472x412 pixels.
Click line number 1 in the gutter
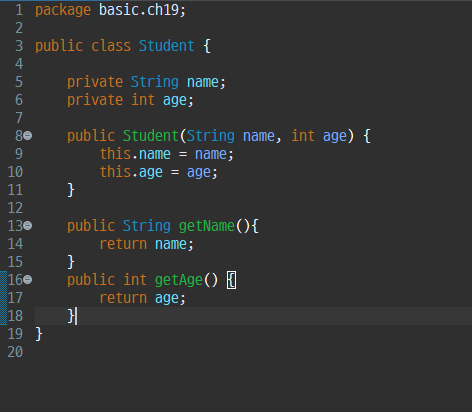coord(19,10)
